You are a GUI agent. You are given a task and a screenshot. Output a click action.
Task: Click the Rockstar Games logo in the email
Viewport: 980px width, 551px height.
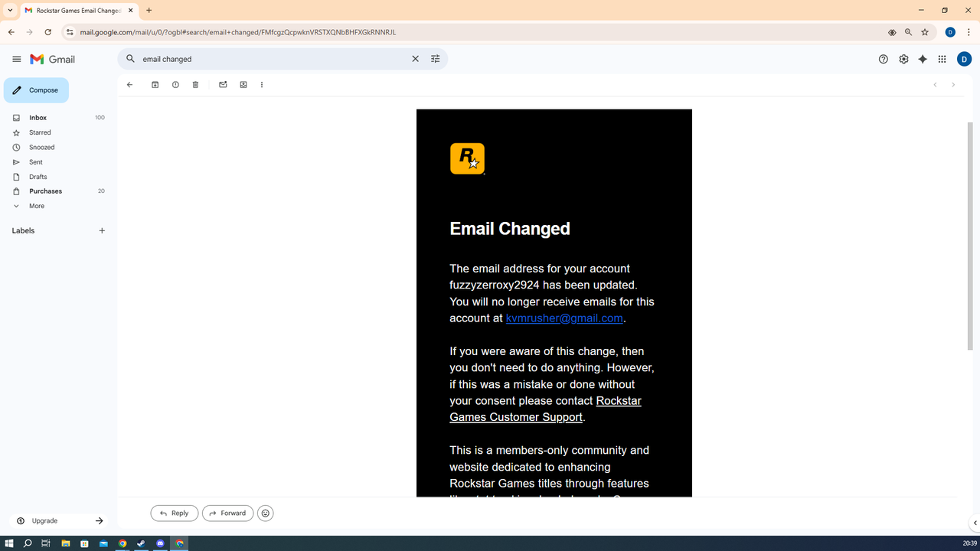point(467,158)
